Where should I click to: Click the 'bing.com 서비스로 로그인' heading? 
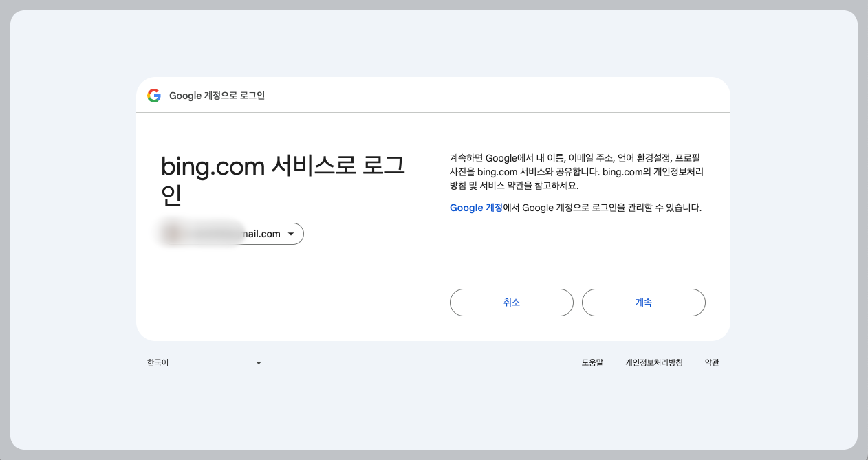(283, 180)
